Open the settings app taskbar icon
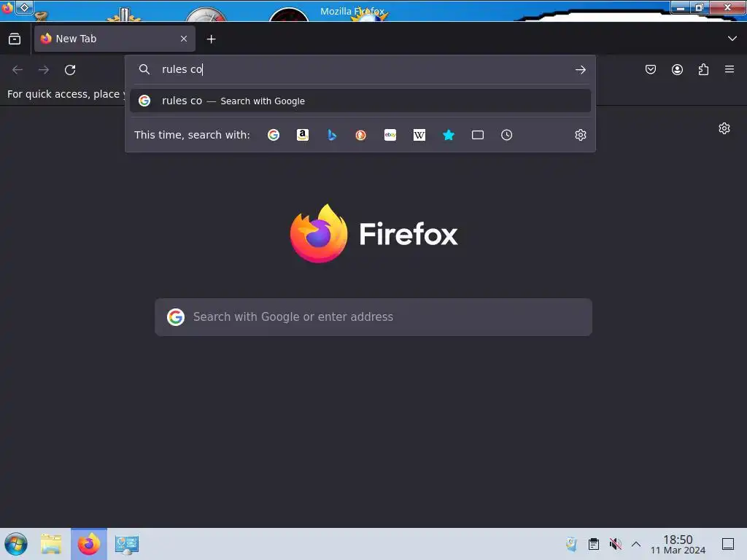The height and width of the screenshot is (560, 747). 127,544
